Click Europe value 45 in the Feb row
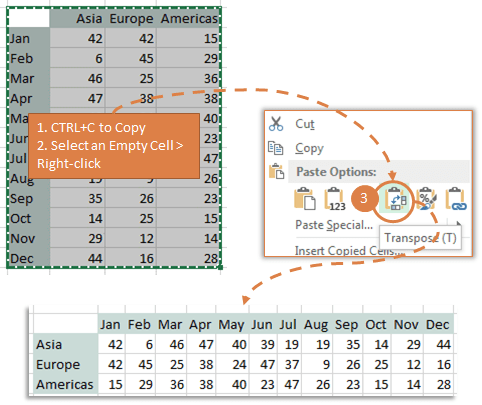Viewport: 482px width, 405px height. click(131, 58)
